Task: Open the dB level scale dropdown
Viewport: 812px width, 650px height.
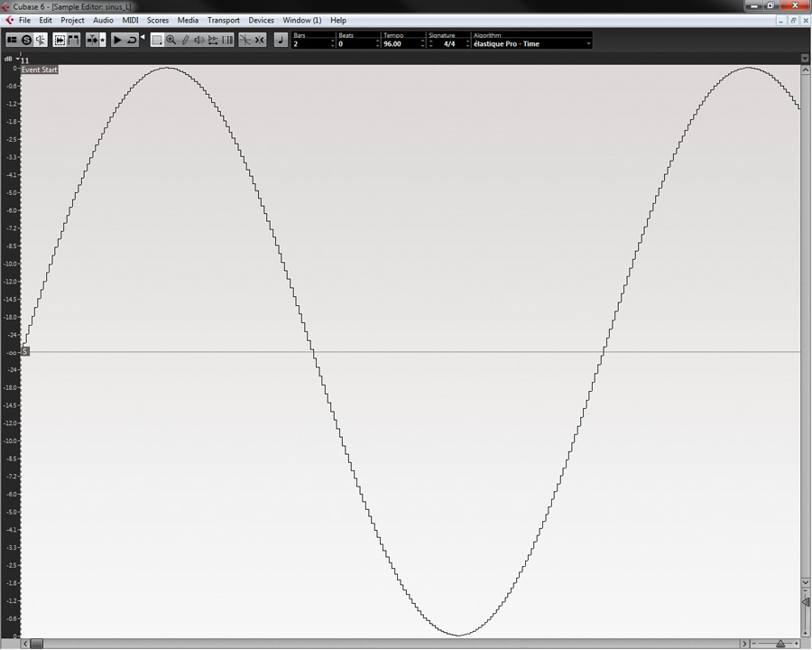Action: [x=18, y=59]
